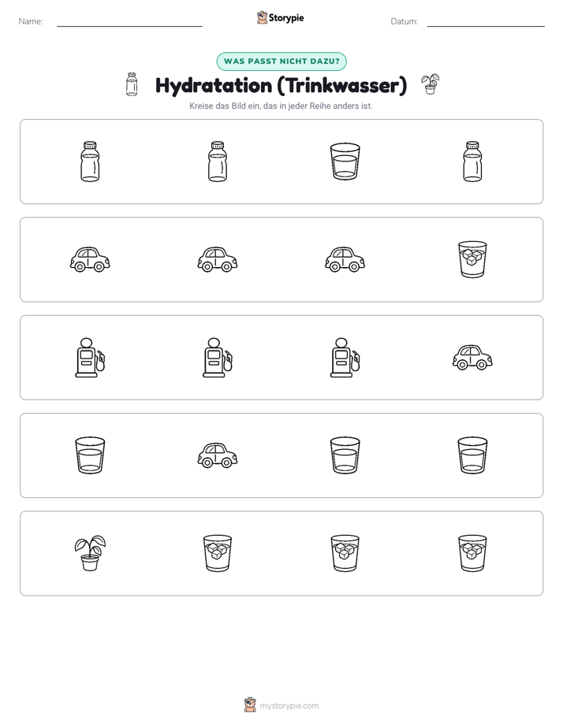Viewport: 563px width, 728px height.
Task: Select the iced drink glass in the car row
Action: [x=472, y=259]
